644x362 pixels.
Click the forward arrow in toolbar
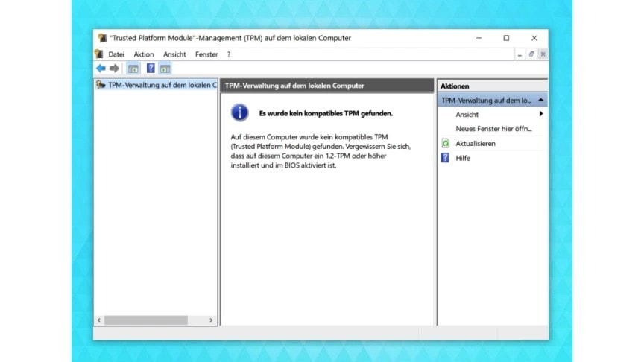[114, 69]
